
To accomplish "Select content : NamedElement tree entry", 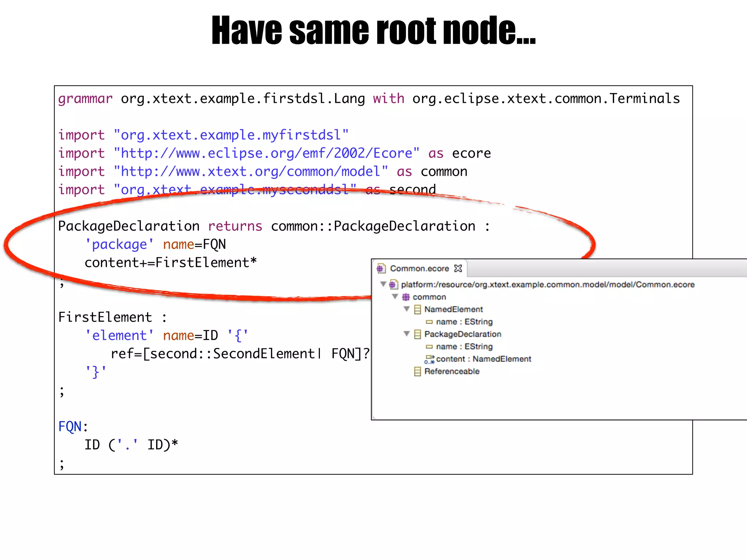I will (483, 359).
